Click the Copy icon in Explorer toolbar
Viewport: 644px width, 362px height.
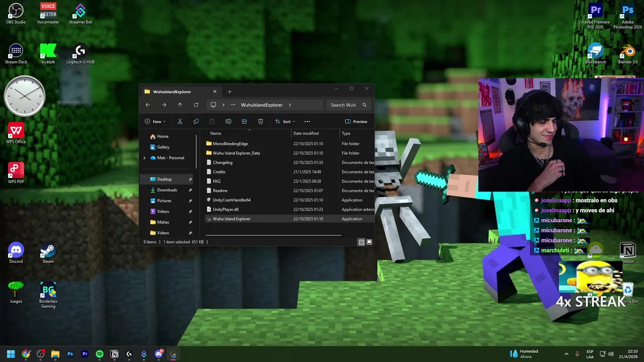click(196, 122)
